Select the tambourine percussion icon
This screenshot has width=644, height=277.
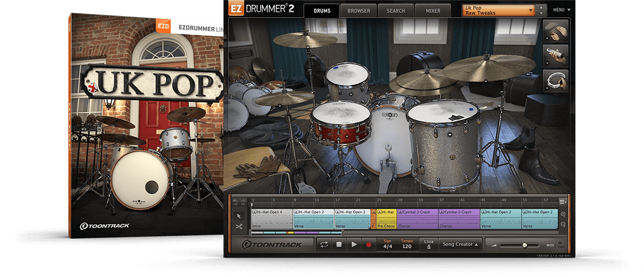click(x=555, y=80)
